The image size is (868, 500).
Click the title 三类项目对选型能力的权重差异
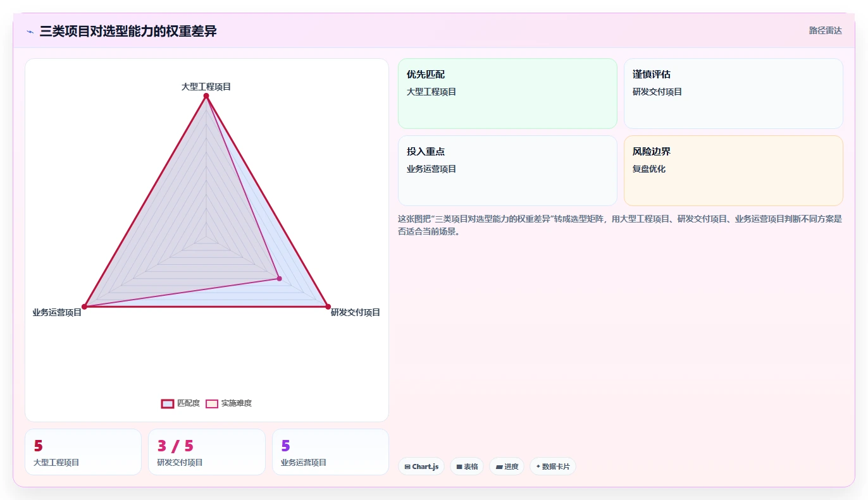tap(128, 31)
